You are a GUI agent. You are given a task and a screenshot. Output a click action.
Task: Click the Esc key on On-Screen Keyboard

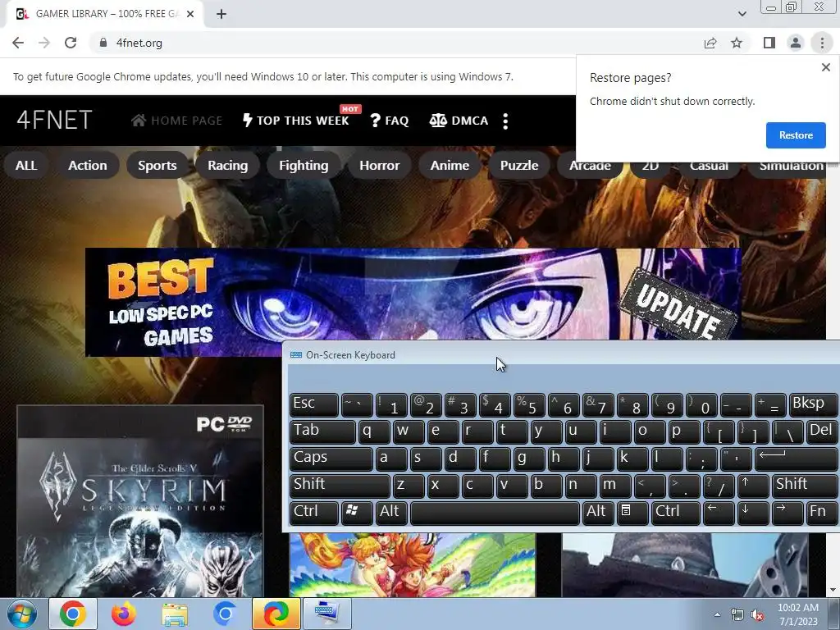click(314, 404)
